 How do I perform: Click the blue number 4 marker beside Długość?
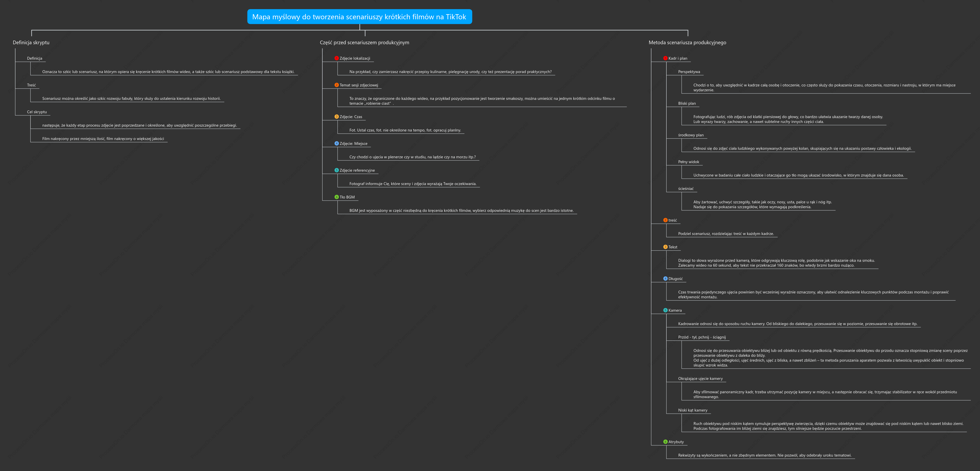coord(665,279)
